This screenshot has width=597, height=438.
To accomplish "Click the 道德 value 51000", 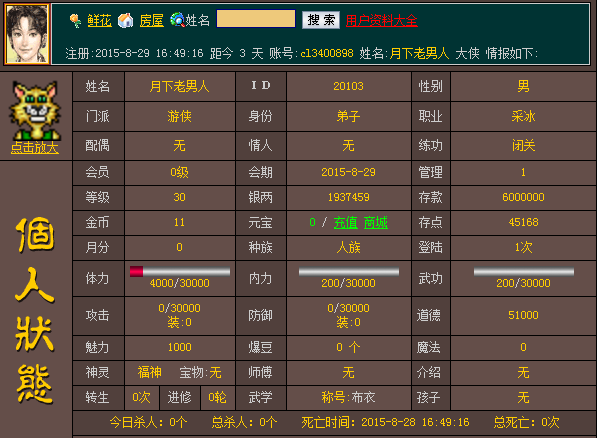I will [x=524, y=315].
